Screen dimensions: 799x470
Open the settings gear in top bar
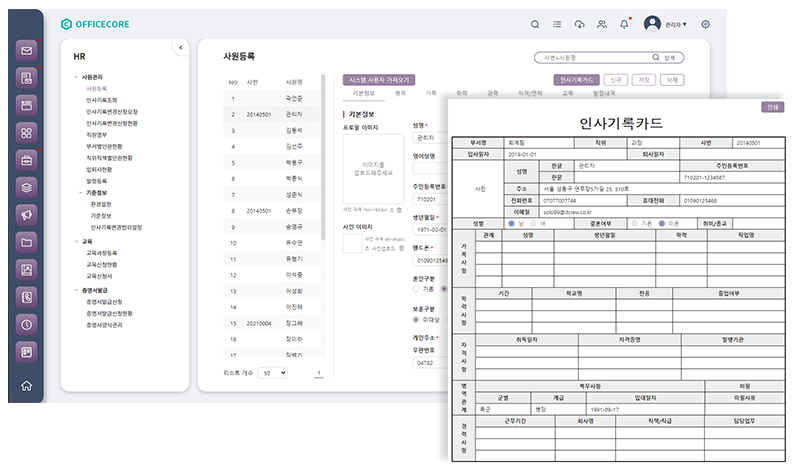tap(705, 24)
